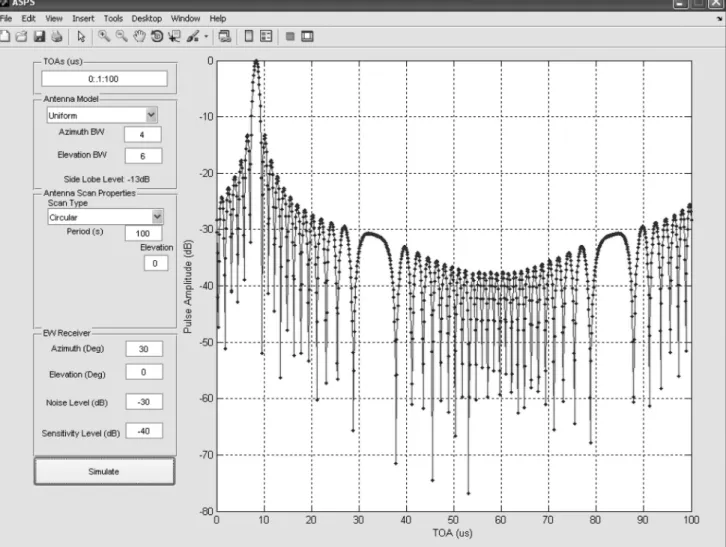Open the Help menu
Viewport: 726px width, 547px height.
point(218,19)
